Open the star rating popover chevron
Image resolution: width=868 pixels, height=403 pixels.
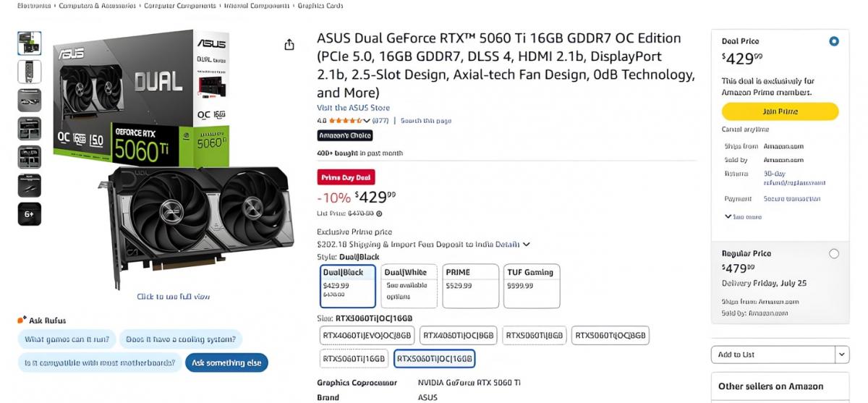click(x=367, y=121)
